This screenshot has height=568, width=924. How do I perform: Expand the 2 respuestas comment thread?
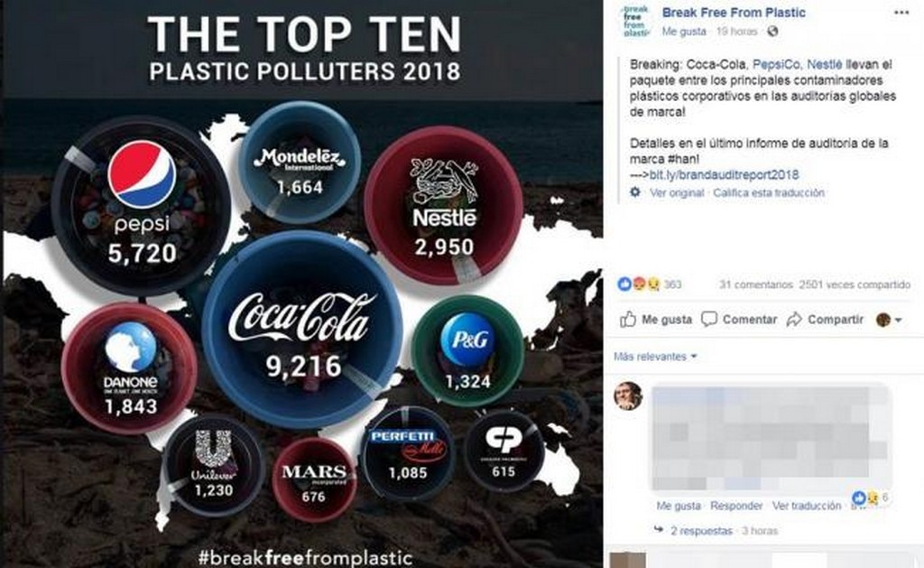tap(701, 528)
